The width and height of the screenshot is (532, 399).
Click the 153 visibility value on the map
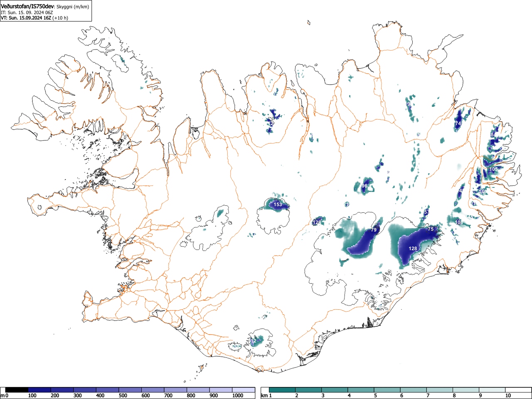pyautogui.click(x=278, y=204)
